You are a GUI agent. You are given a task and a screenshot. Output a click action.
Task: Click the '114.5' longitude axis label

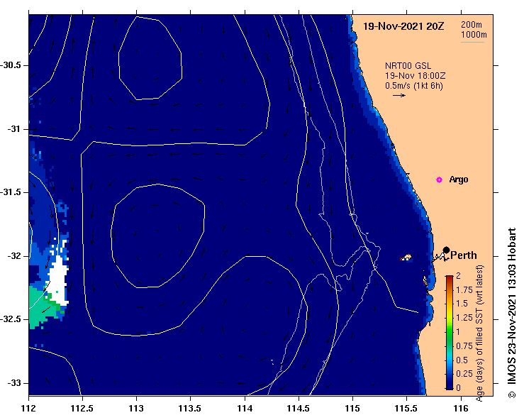tap(298, 409)
